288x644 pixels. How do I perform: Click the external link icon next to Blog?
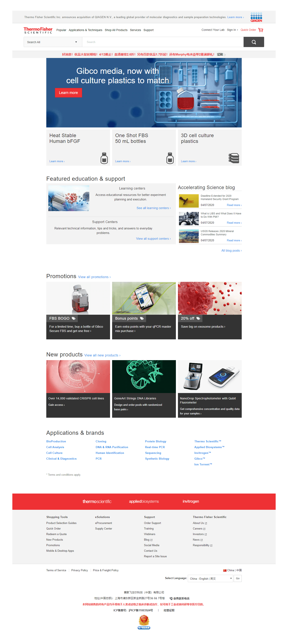pos(151,540)
